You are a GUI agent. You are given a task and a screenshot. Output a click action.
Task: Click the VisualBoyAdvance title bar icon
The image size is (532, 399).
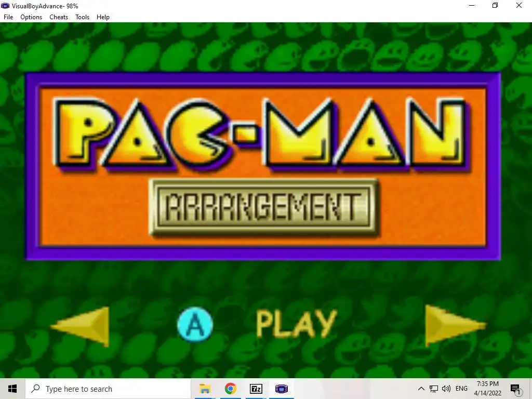(5, 6)
